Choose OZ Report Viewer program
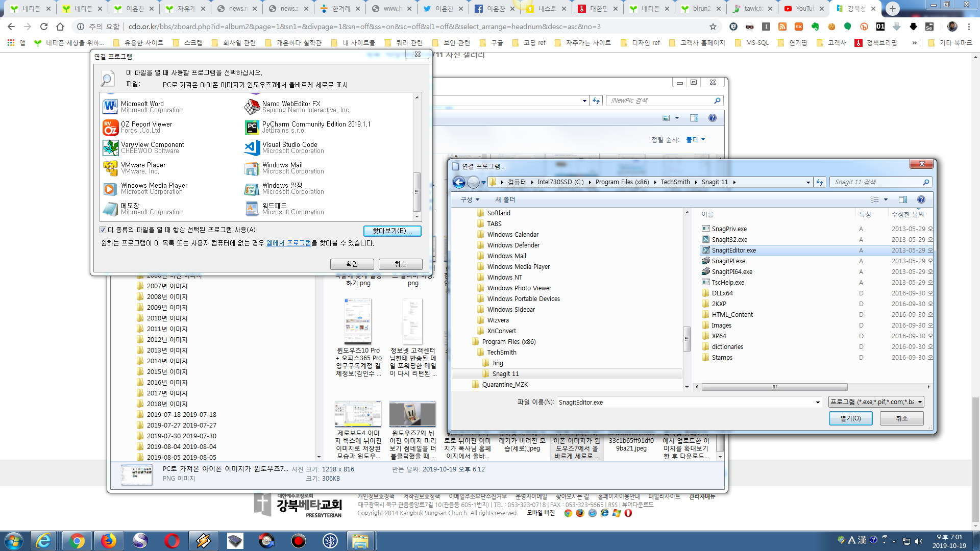Image resolution: width=980 pixels, height=551 pixels. pyautogui.click(x=138, y=127)
